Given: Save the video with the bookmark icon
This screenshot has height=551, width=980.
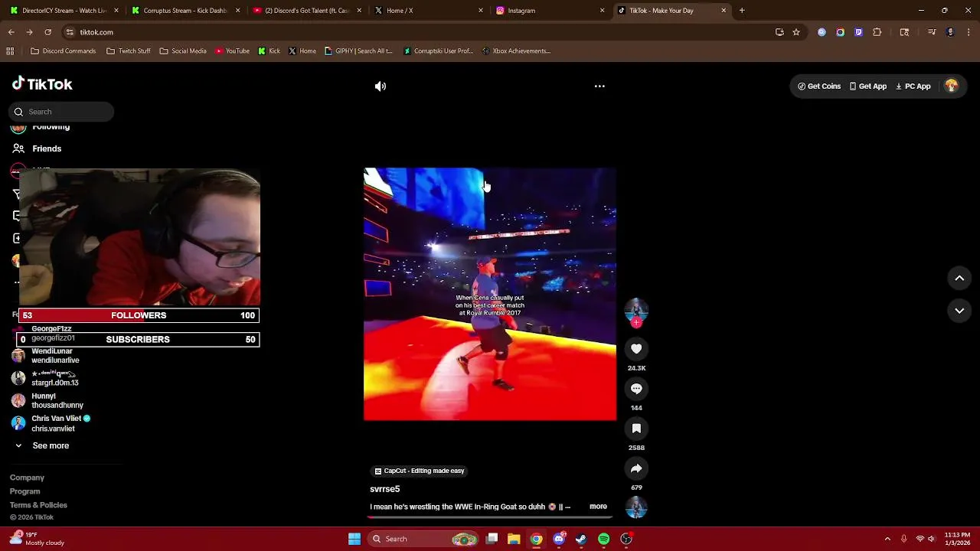Looking at the screenshot, I should point(636,429).
